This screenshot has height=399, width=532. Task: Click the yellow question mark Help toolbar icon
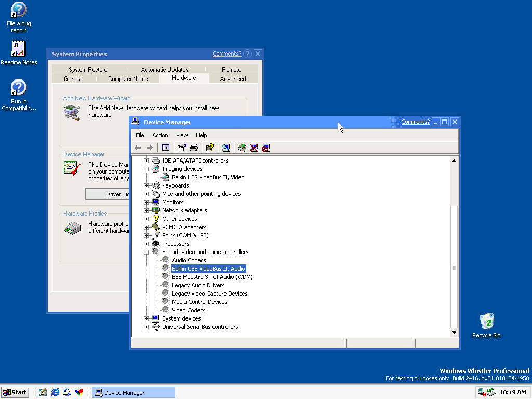coord(209,148)
